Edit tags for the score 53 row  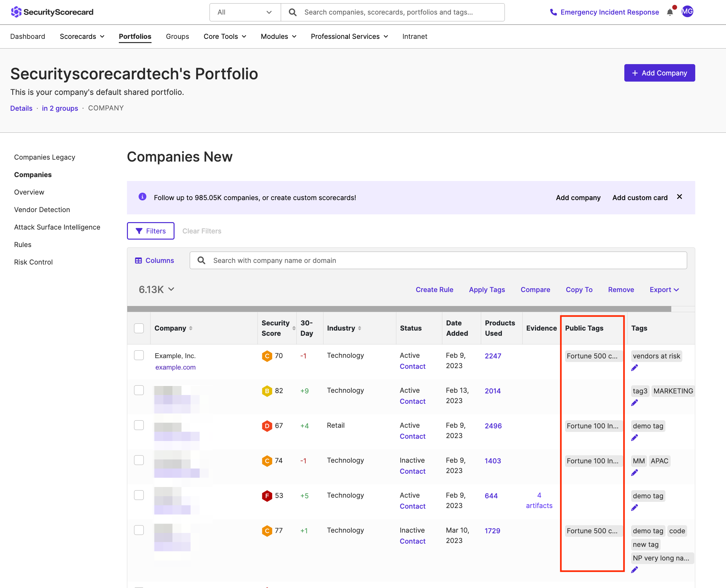[635, 508]
